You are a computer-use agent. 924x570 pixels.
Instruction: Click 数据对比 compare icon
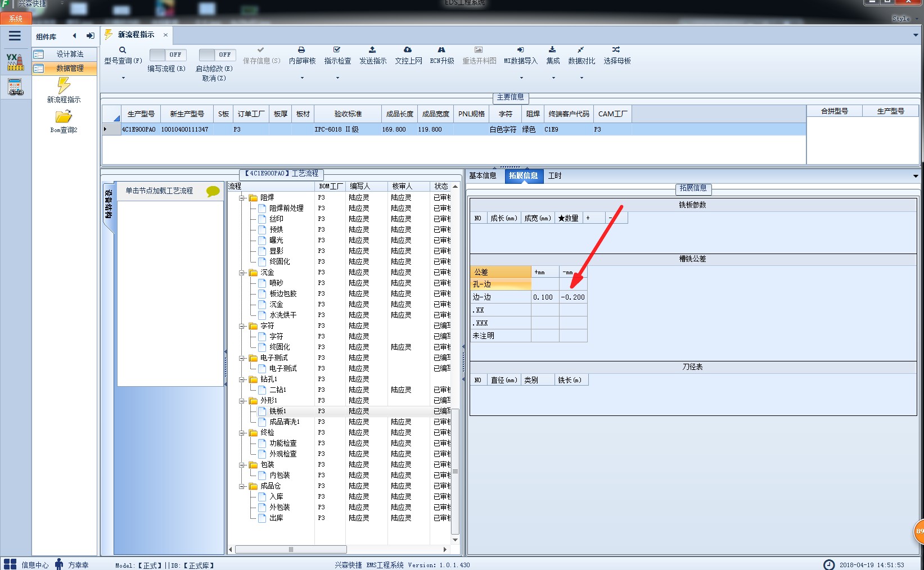point(581,50)
